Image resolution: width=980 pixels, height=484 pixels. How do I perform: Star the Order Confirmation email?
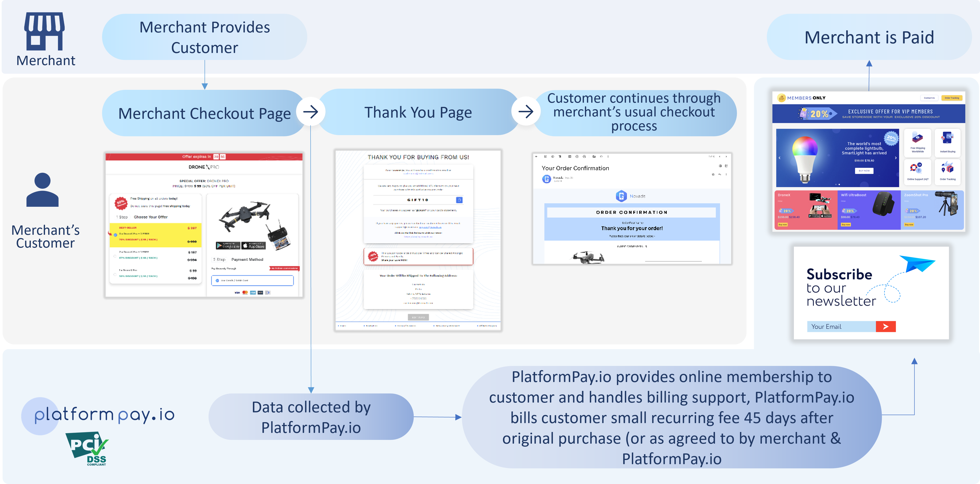tap(713, 175)
